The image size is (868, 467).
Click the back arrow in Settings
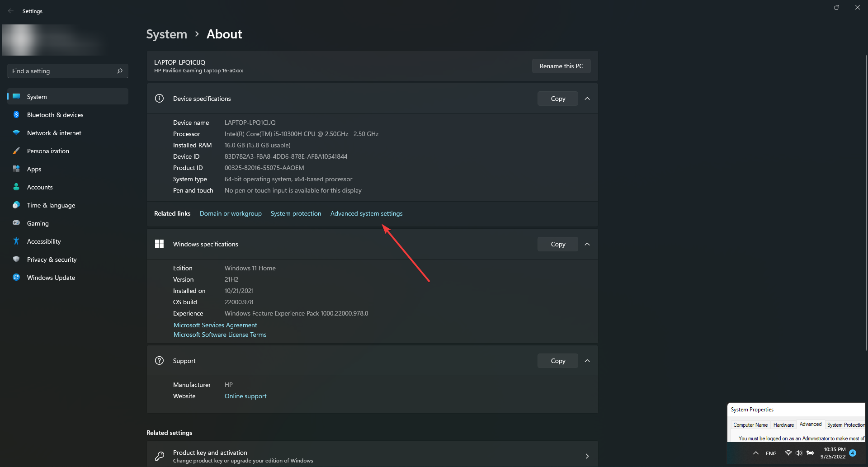(11, 11)
